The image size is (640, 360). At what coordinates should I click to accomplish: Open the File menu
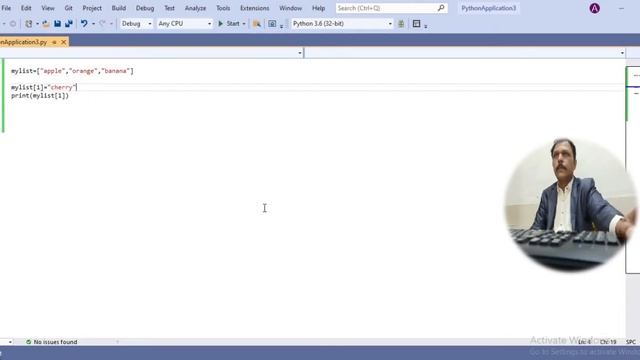point(6,8)
